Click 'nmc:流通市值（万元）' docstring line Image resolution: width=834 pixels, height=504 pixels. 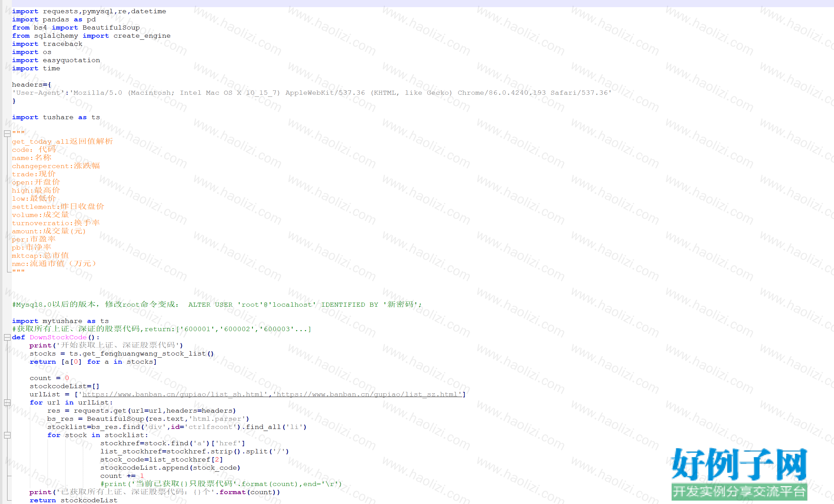54,264
